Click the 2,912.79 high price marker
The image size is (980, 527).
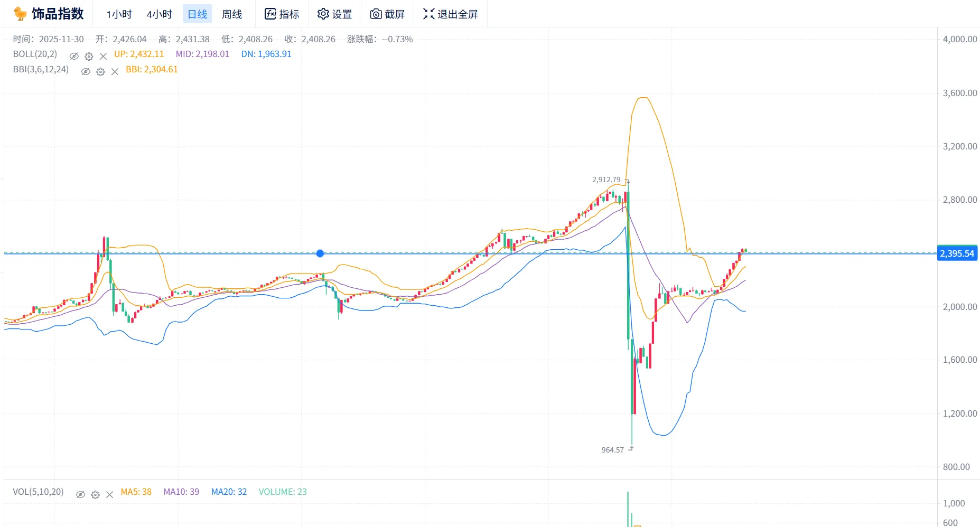[606, 180]
